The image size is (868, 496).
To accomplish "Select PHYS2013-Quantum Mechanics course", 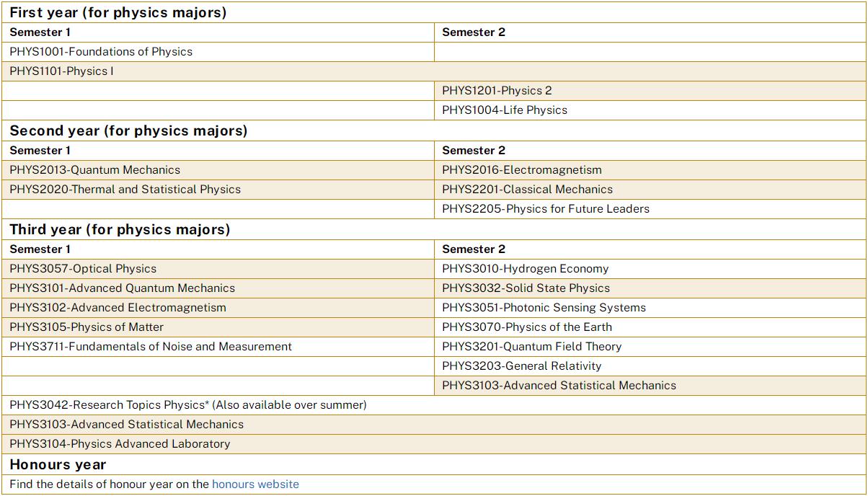I will (x=95, y=170).
